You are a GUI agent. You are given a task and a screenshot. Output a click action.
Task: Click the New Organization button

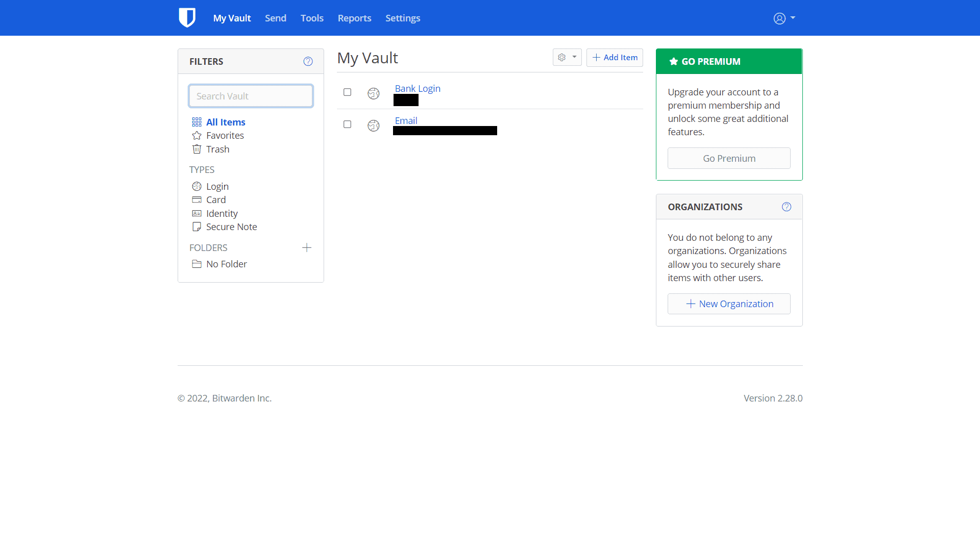tap(729, 304)
